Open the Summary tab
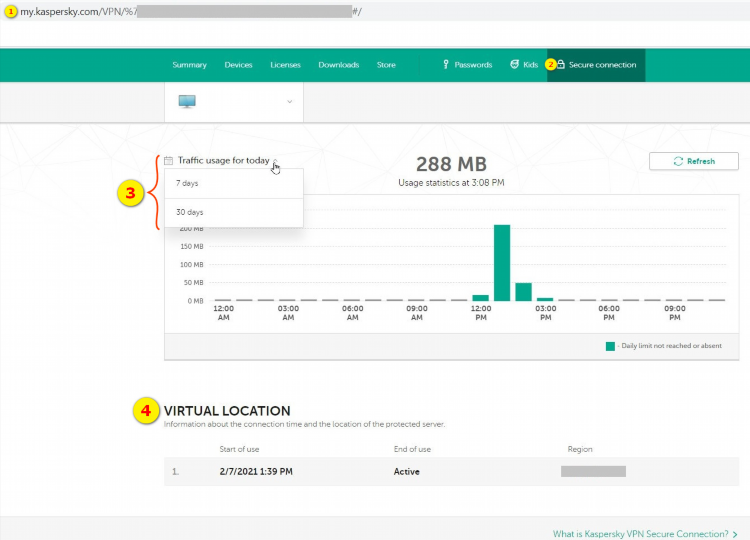 click(189, 65)
